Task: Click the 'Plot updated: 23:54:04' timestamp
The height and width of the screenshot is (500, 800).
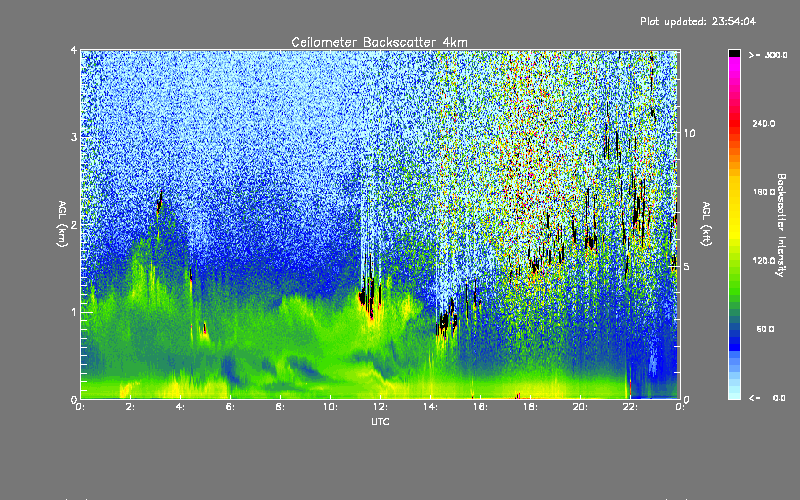Action: pos(698,21)
